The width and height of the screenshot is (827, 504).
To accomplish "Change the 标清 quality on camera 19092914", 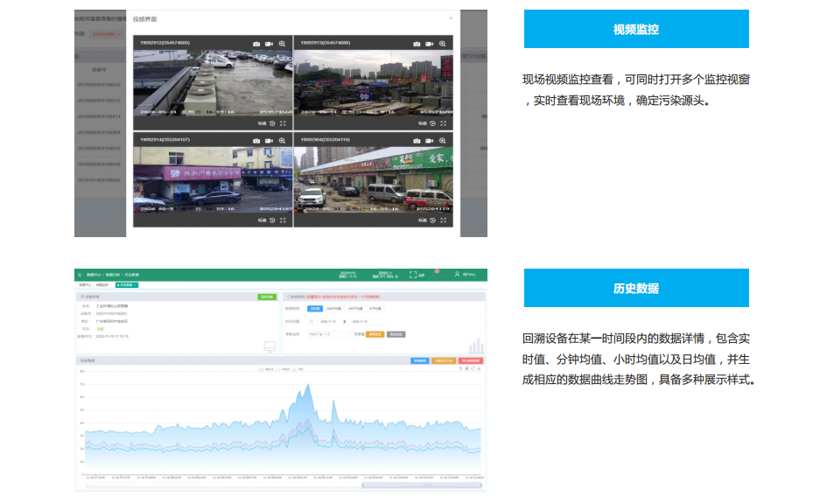I will 262,220.
